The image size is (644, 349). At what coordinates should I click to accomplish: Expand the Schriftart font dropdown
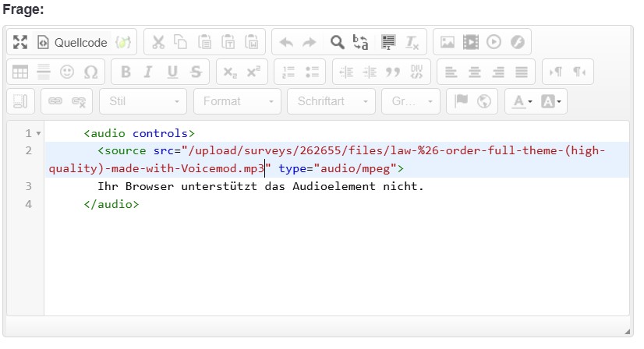tap(331, 101)
